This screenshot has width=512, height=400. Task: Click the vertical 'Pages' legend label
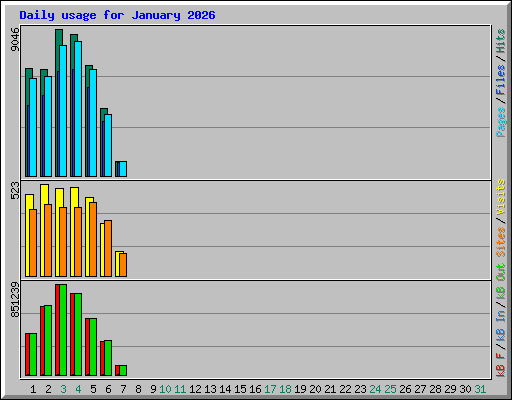tap(501, 122)
